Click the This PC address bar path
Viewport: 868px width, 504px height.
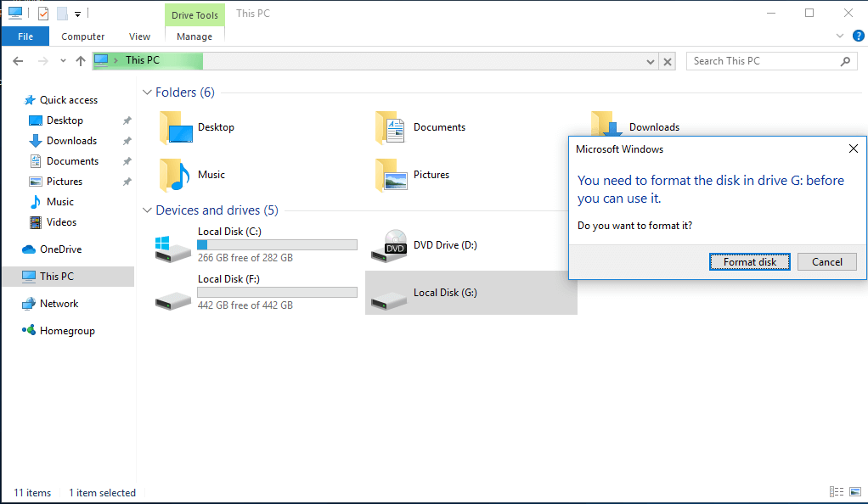[143, 60]
